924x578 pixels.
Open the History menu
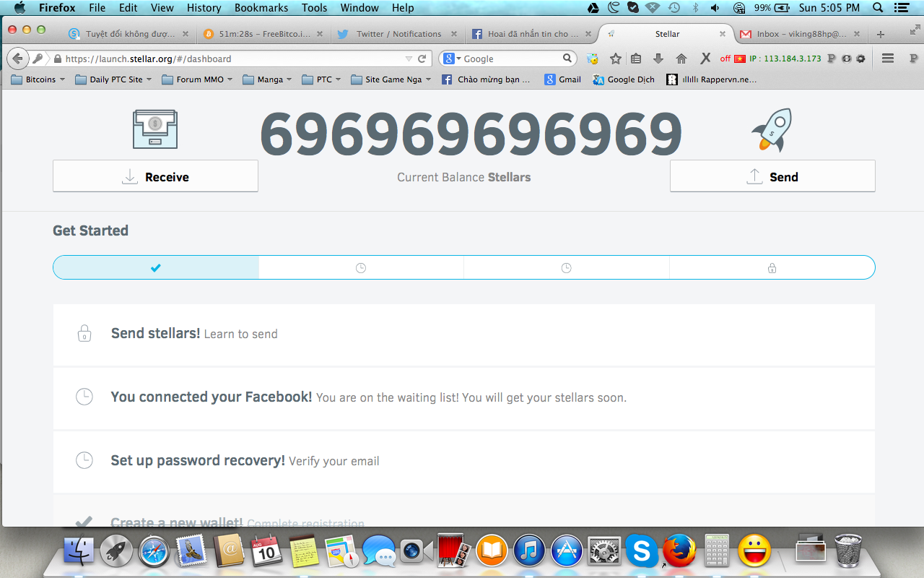[x=204, y=8]
